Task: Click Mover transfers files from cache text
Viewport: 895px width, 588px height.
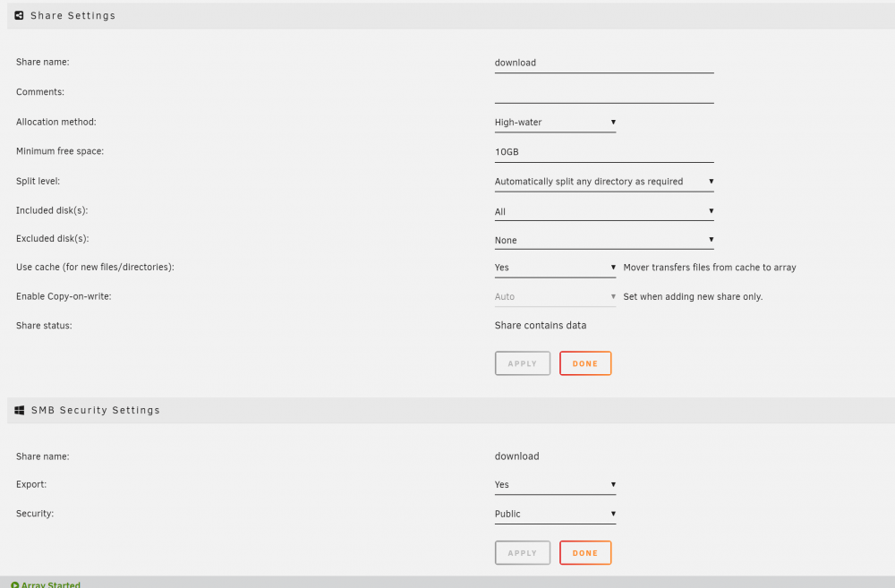Action: coord(710,268)
